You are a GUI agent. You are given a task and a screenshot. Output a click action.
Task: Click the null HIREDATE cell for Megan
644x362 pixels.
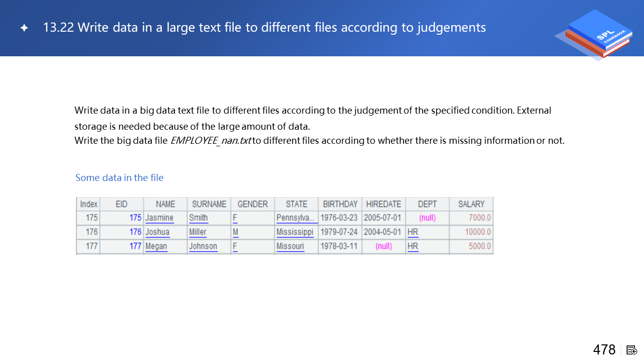[x=383, y=246]
